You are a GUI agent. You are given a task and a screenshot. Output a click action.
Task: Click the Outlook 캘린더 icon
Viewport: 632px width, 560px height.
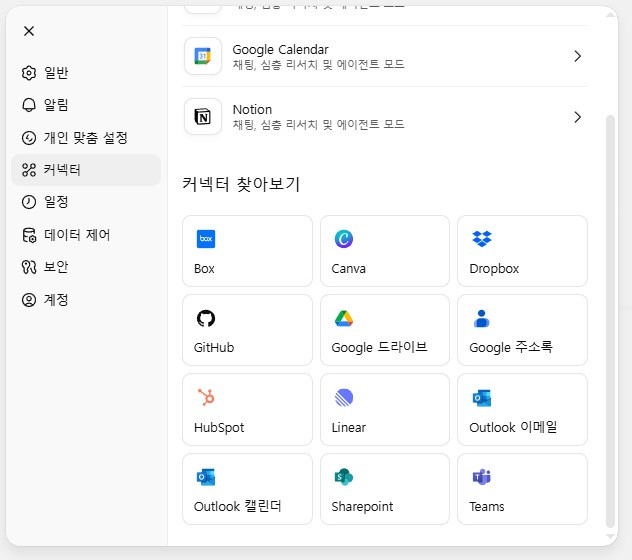[x=206, y=477]
